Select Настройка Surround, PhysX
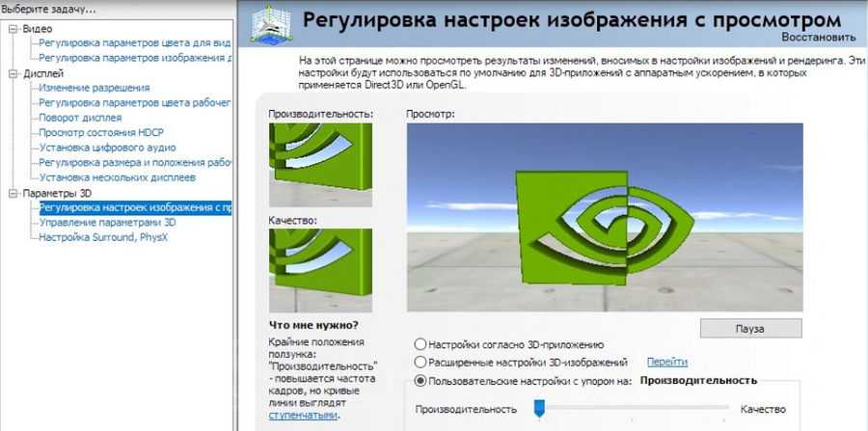Image resolution: width=868 pixels, height=431 pixels. point(103,237)
